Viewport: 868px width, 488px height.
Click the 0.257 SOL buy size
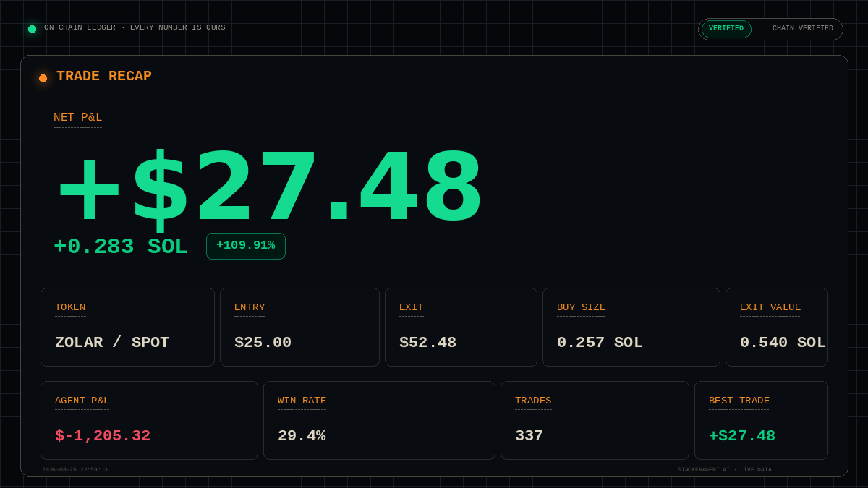600,343
